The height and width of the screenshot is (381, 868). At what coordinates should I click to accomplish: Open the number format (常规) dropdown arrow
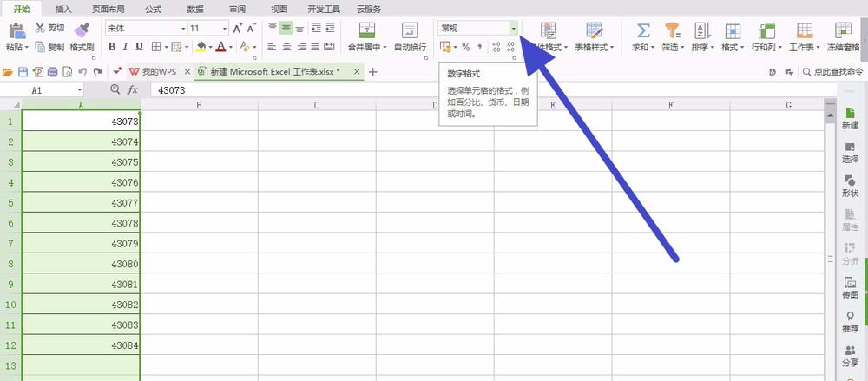513,29
